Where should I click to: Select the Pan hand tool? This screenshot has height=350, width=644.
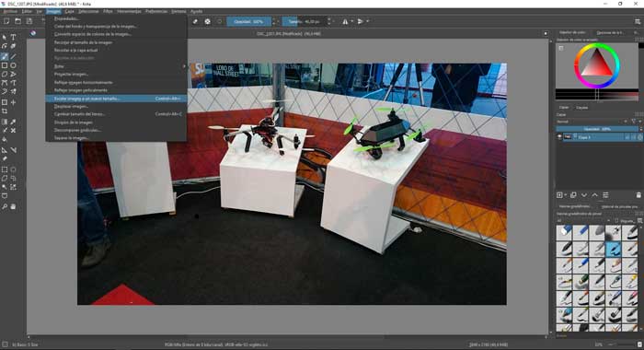point(13,207)
